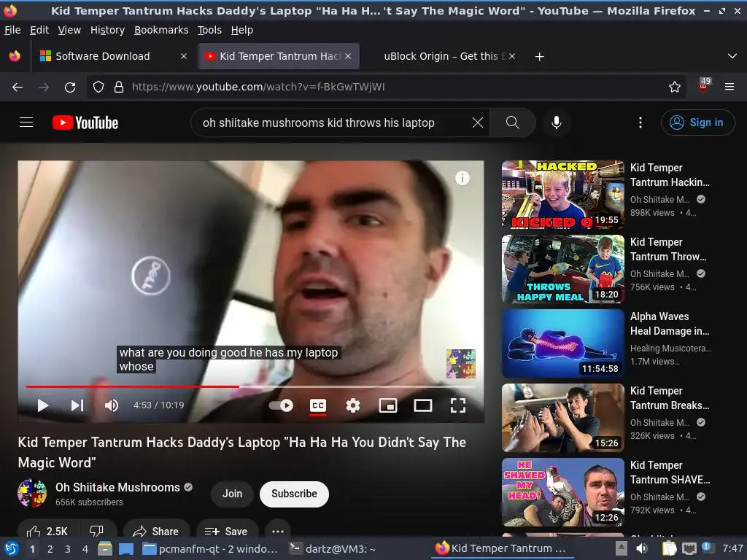Open the video info card icon
This screenshot has width=747, height=560.
(462, 178)
